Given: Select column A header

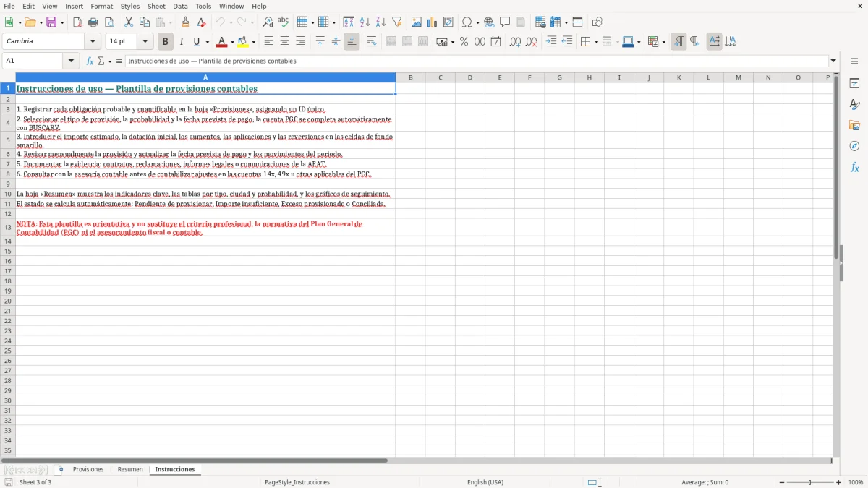Looking at the screenshot, I should pyautogui.click(x=205, y=77).
